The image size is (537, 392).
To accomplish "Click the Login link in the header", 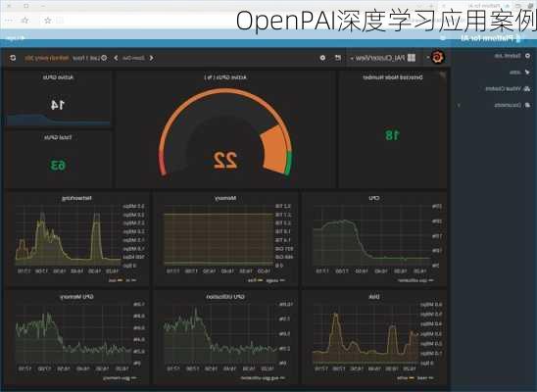I will (16, 38).
